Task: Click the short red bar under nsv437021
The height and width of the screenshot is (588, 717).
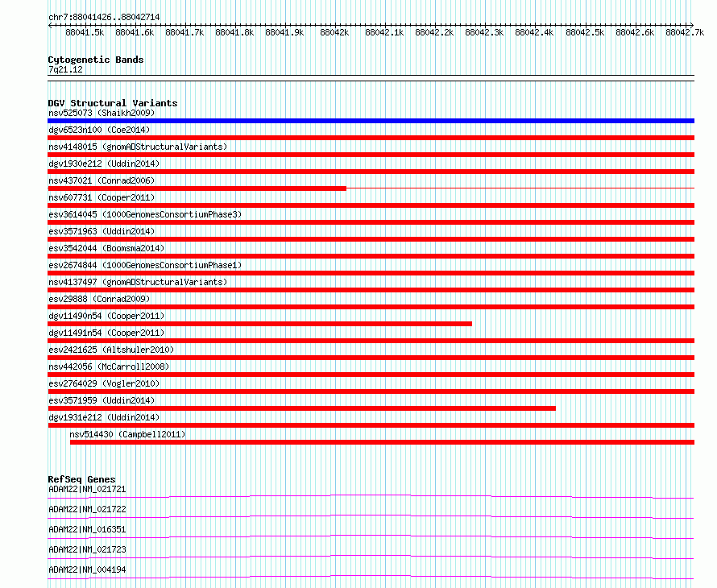Action: pyautogui.click(x=197, y=188)
